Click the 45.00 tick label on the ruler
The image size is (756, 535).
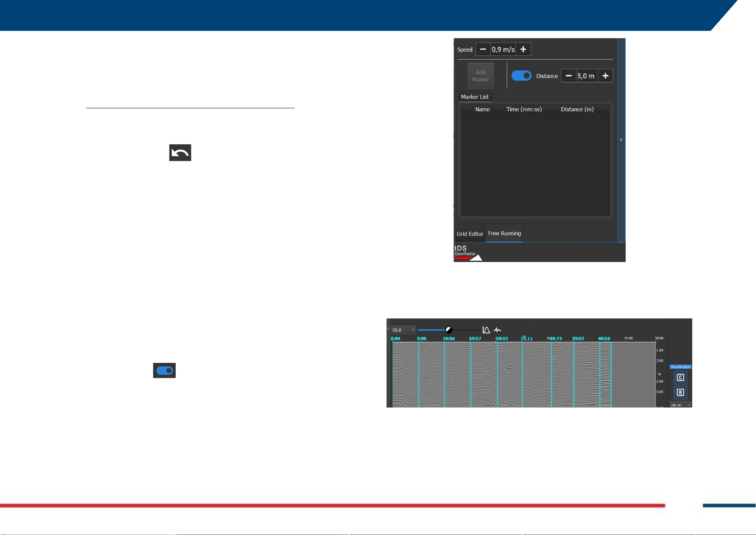628,338
